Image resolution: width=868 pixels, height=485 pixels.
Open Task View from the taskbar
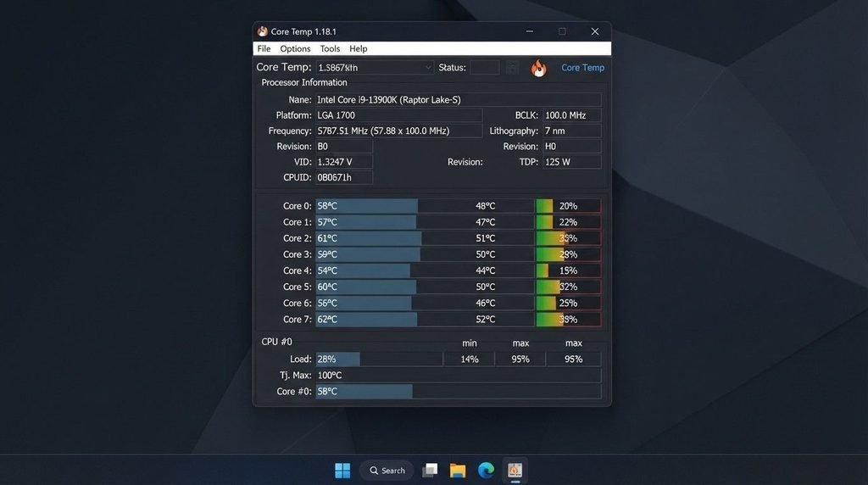coord(430,471)
